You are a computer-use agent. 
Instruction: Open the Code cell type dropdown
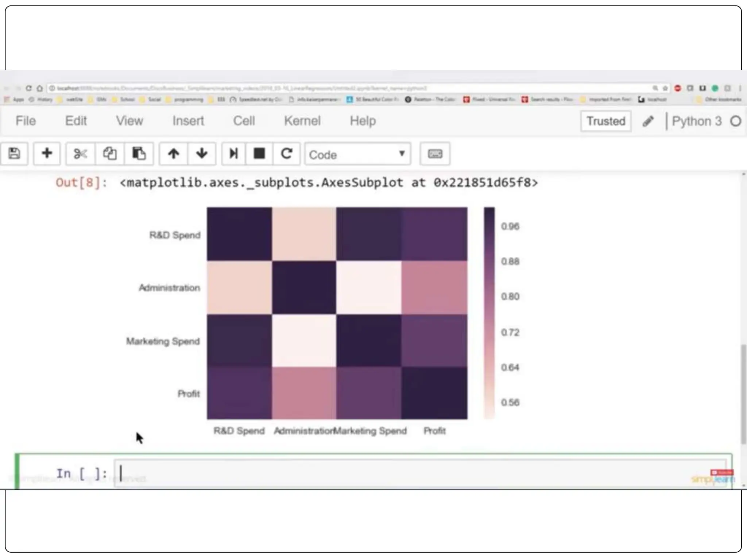tap(357, 155)
